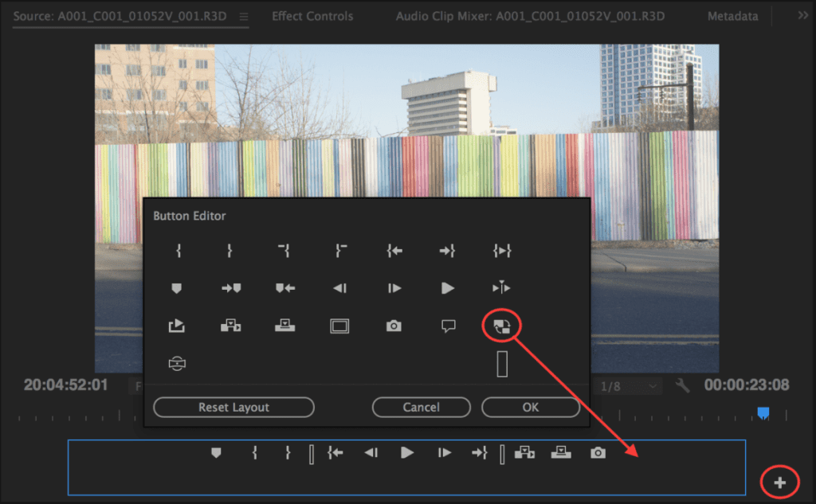The height and width of the screenshot is (504, 816).
Task: Click Reset Layout button
Action: 233,407
